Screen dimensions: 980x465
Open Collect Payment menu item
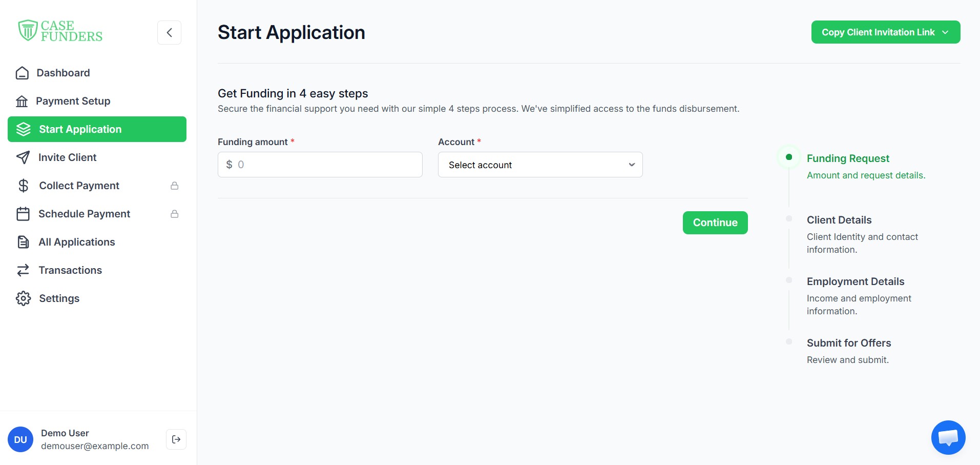tap(97, 186)
